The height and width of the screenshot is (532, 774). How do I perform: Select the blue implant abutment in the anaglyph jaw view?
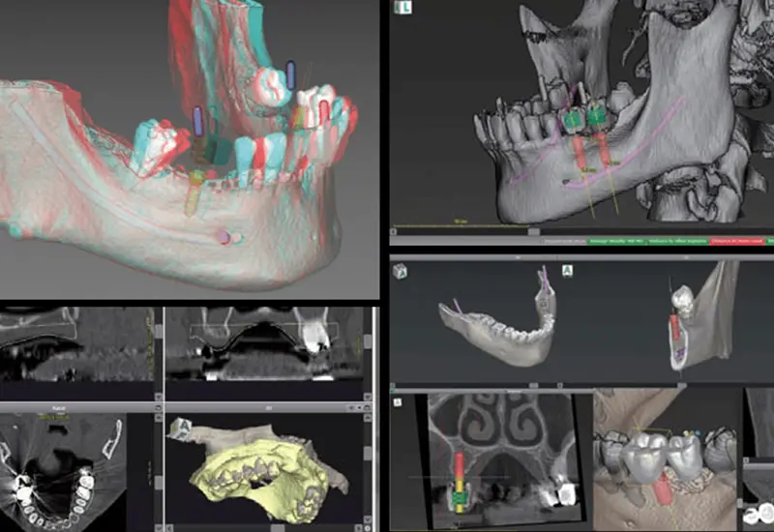(198, 119)
